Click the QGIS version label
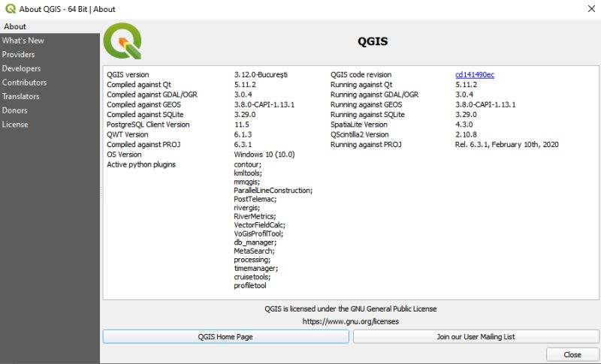Screen dimensions: 601x364 128,74
